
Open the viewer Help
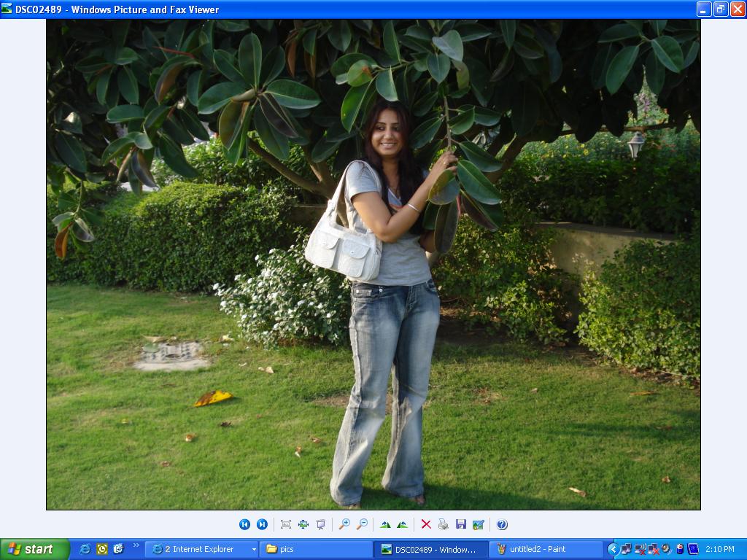point(502,524)
